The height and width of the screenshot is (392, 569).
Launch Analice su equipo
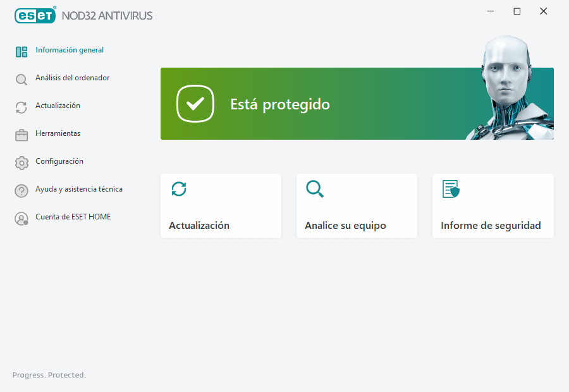(357, 205)
